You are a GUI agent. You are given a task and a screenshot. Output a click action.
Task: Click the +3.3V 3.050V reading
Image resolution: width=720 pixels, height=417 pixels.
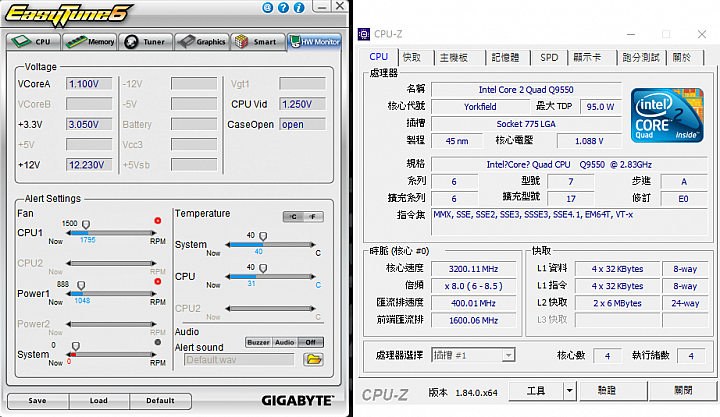pos(89,124)
